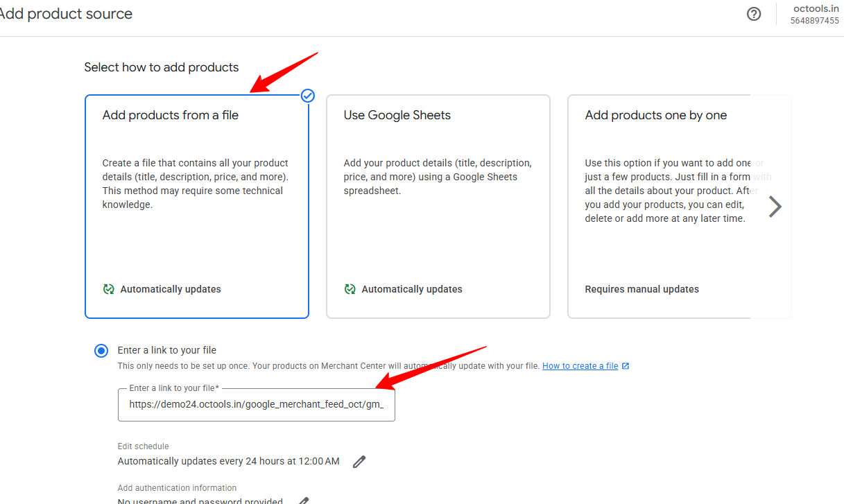The image size is (844, 504).
Task: Click the sync icon in the Google Sheets card
Action: 350,289
